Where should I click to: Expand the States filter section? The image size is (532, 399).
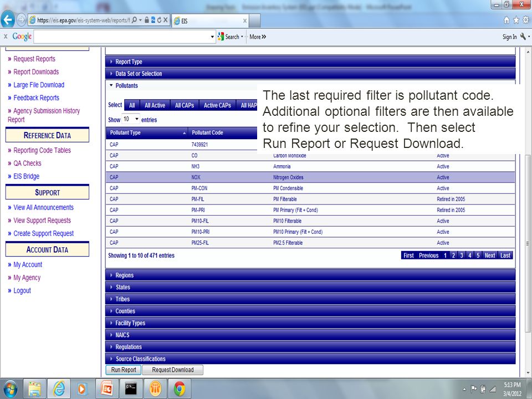coord(310,287)
